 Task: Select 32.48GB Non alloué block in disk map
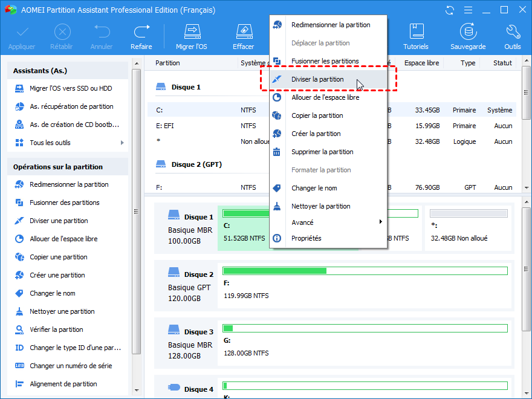[x=468, y=229]
